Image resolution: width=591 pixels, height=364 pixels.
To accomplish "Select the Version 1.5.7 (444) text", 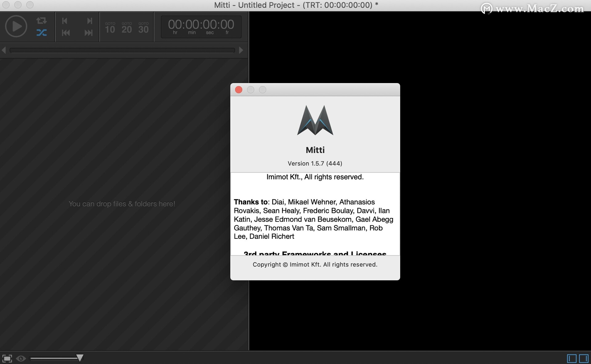I will tap(315, 163).
